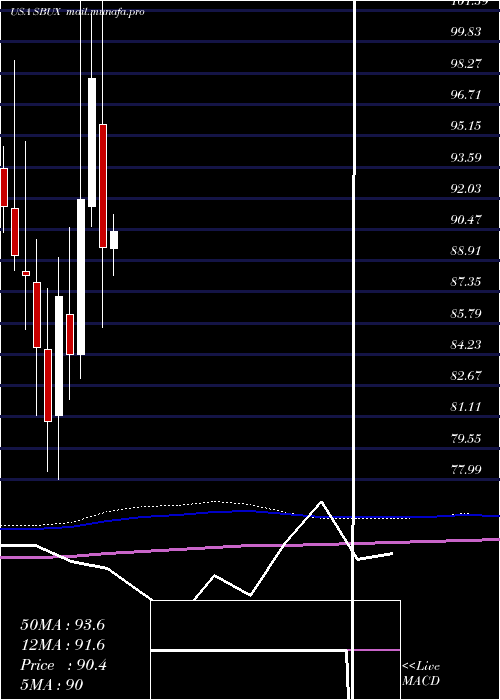Click the '12MA : 91.6' readout
The width and height of the screenshot is (500, 700).
pyautogui.click(x=62, y=645)
